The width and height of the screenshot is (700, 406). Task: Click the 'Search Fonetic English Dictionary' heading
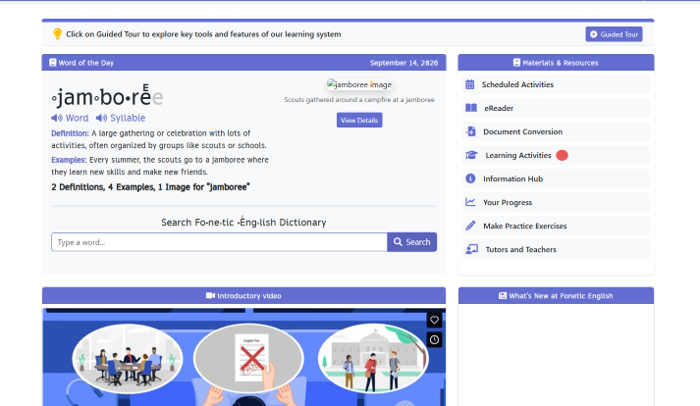click(244, 222)
